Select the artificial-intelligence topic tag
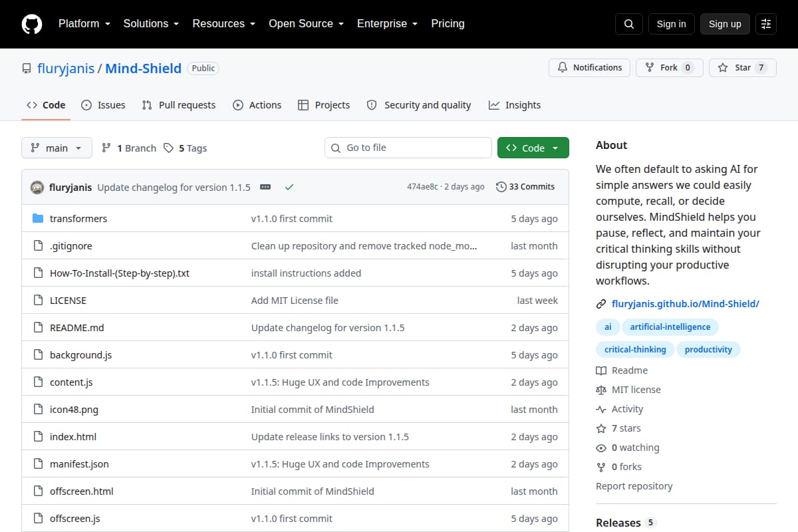This screenshot has height=532, width=798. [670, 327]
